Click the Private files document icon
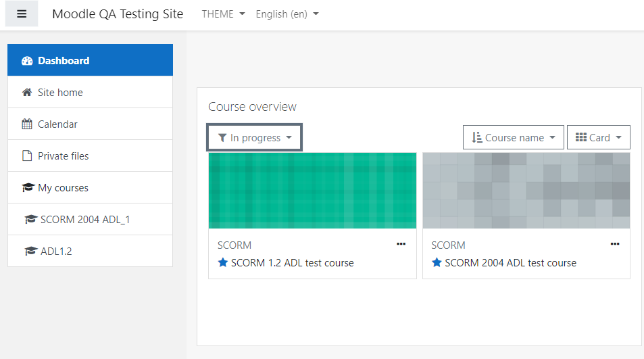 pyautogui.click(x=27, y=155)
